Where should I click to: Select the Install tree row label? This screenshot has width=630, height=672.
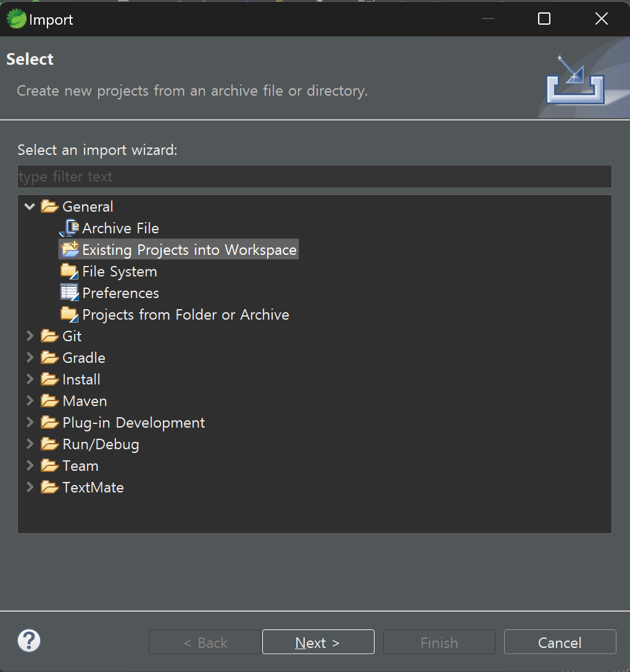81,380
